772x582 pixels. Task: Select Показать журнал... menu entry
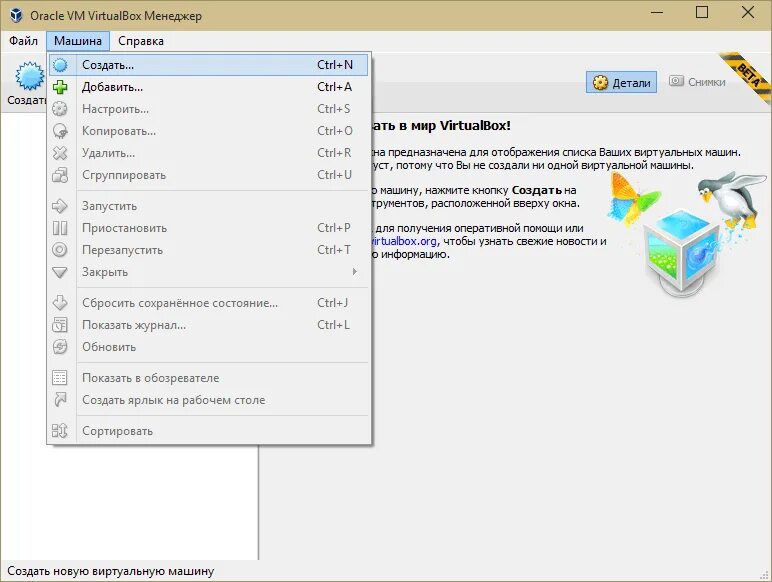click(x=209, y=325)
